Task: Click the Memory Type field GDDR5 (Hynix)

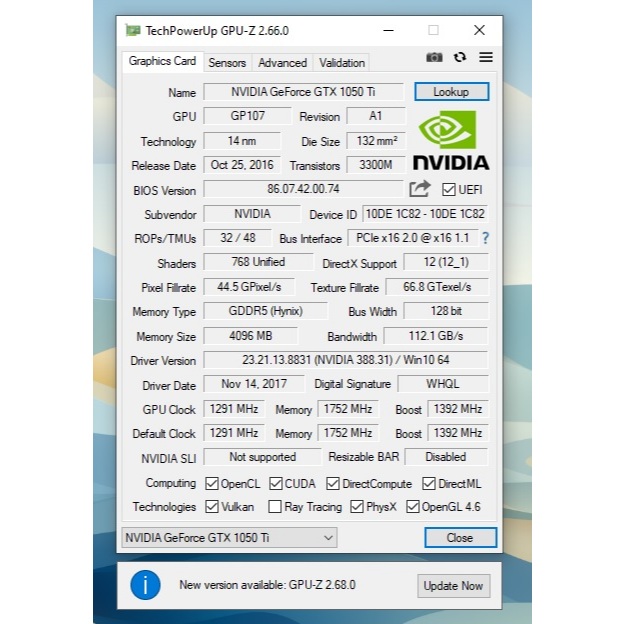Action: coord(265,311)
